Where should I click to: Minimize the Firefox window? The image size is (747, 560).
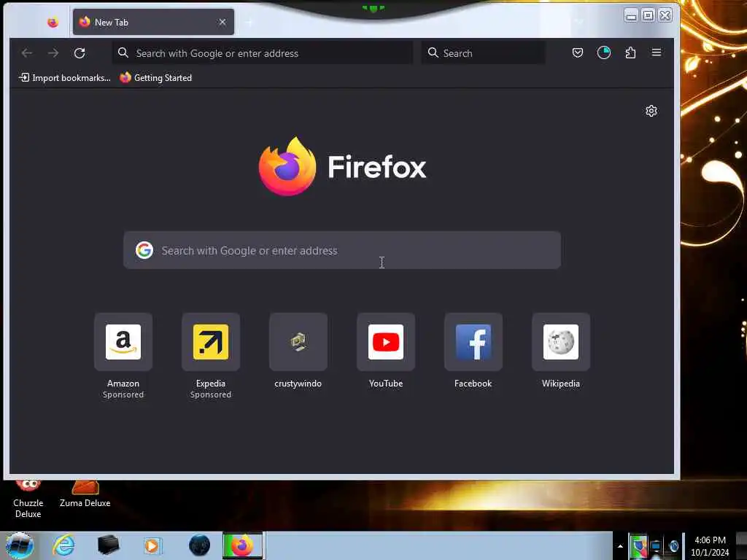pos(631,15)
